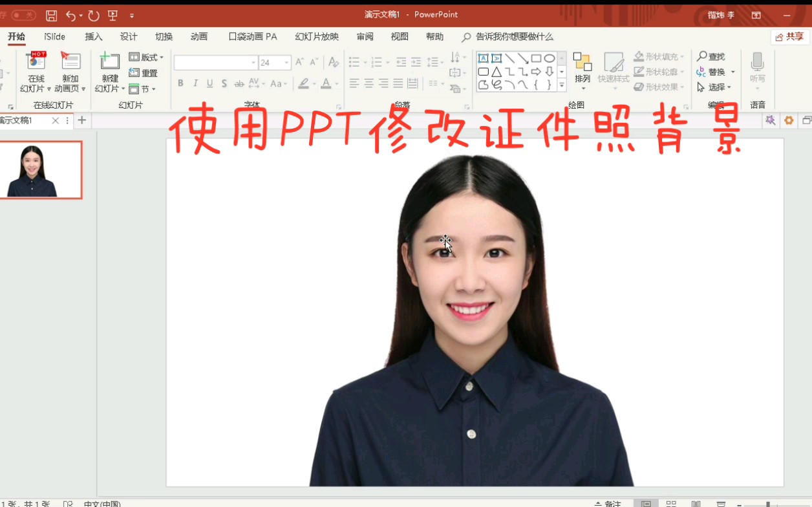
Task: Enable bulleted list formatting
Action: click(x=354, y=62)
